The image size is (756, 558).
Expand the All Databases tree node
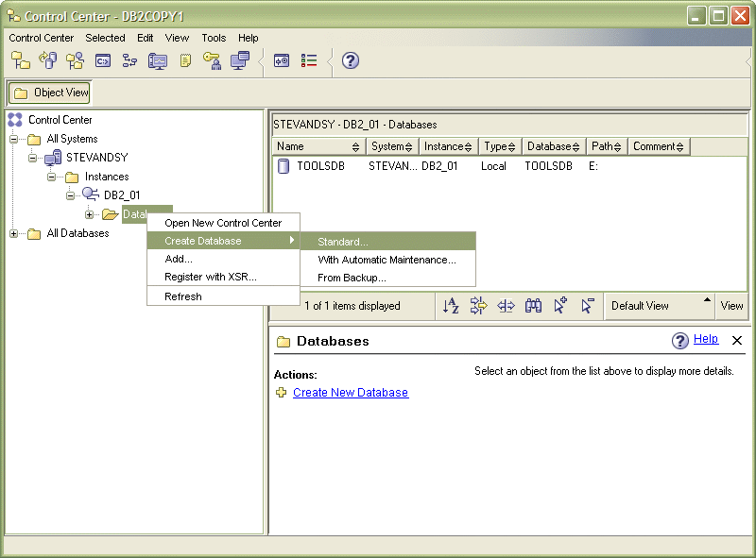coord(13,234)
